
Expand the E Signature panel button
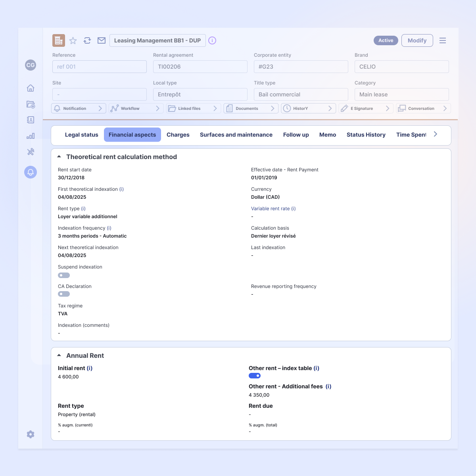(366, 108)
